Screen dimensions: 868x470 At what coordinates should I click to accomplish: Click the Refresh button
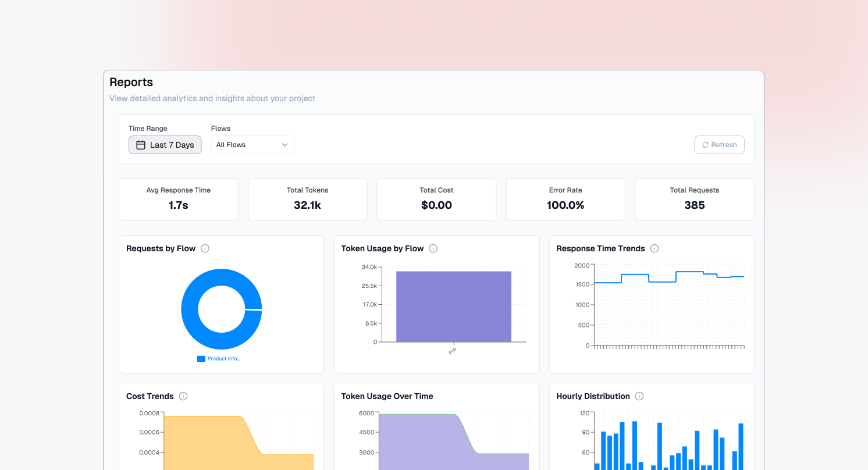point(719,145)
